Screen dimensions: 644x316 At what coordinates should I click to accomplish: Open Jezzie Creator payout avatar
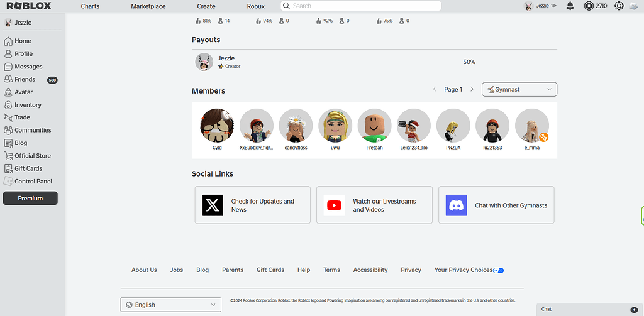[204, 62]
